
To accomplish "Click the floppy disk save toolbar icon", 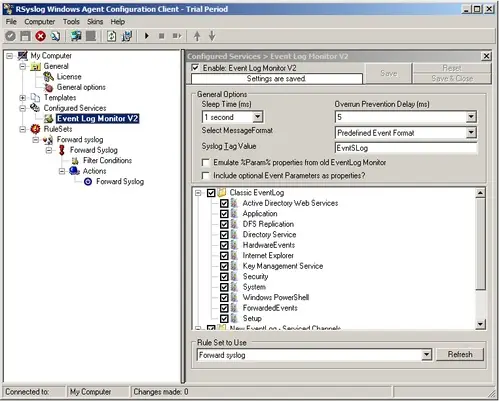I will pyautogui.click(x=25, y=36).
